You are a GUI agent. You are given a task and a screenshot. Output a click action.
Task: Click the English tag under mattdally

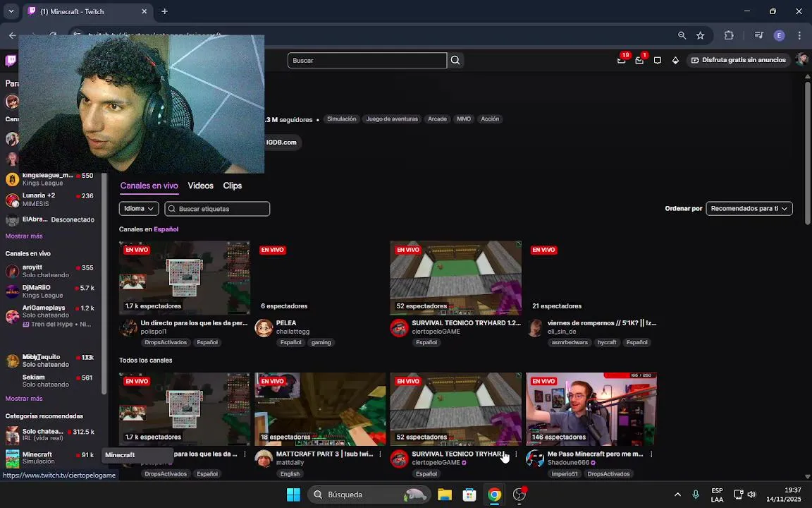(x=290, y=474)
